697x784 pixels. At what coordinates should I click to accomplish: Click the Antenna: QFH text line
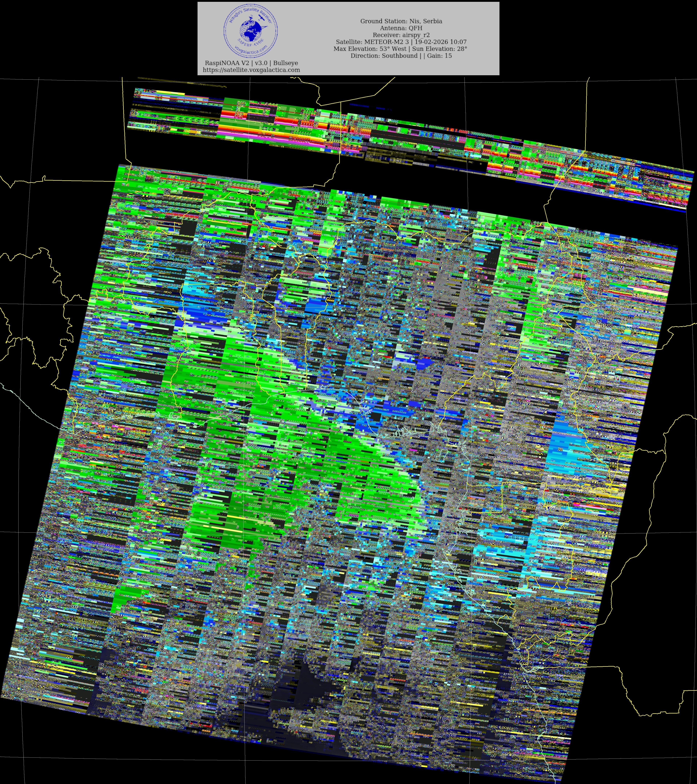[x=401, y=28]
